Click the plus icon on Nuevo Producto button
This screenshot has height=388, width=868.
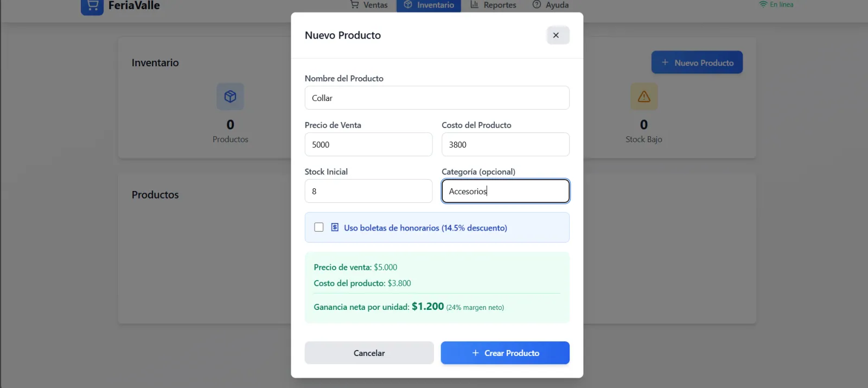[x=665, y=62]
